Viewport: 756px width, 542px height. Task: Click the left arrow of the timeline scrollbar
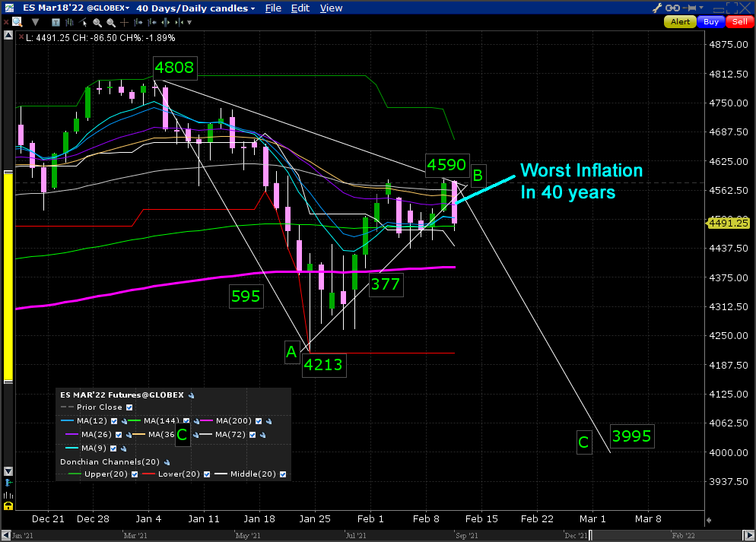tap(7, 535)
